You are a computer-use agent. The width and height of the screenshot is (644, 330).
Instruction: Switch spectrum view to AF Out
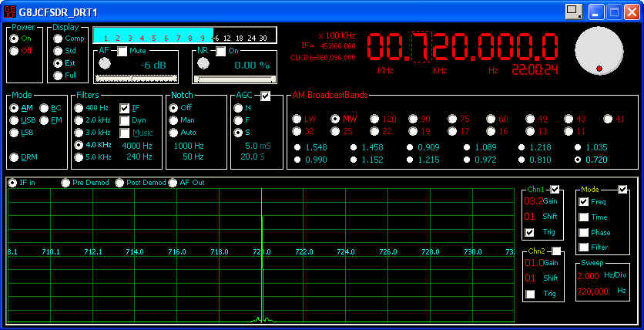point(173,183)
